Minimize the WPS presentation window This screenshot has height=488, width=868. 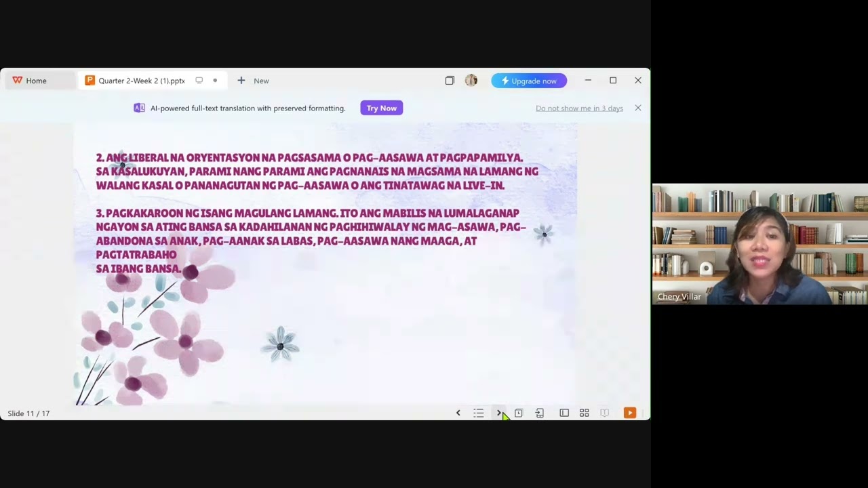click(588, 81)
